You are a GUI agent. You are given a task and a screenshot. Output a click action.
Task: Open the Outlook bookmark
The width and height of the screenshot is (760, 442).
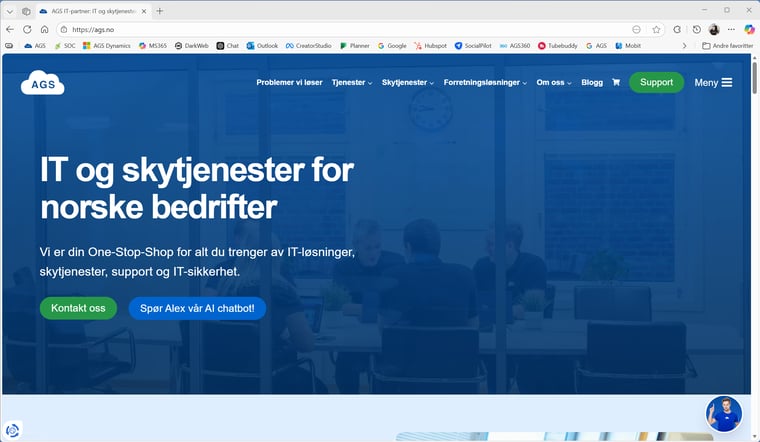click(262, 46)
